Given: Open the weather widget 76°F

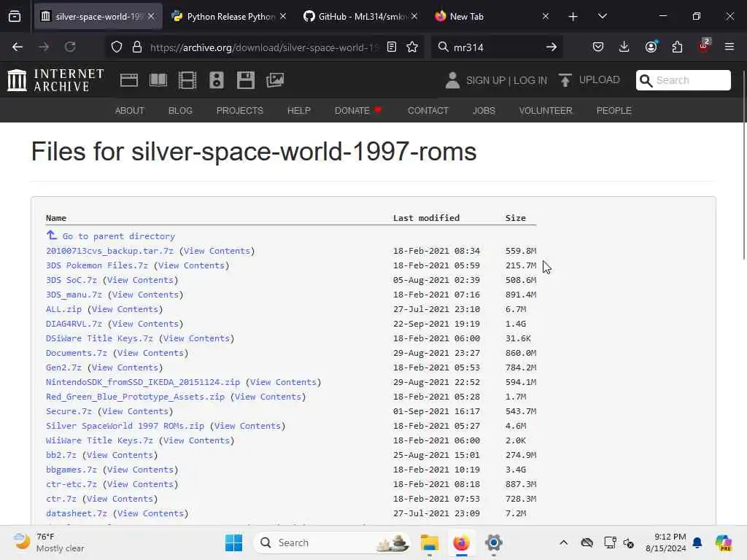Looking at the screenshot, I should coord(48,542).
